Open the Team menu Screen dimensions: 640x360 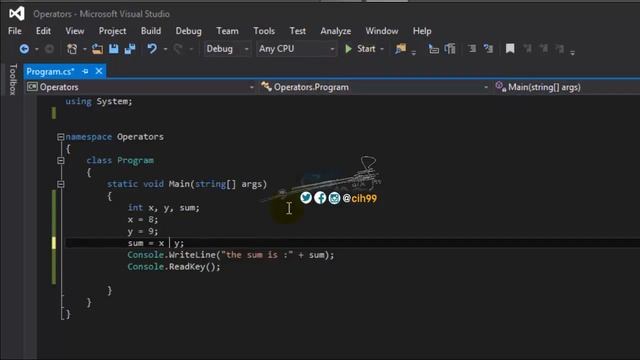(227, 31)
